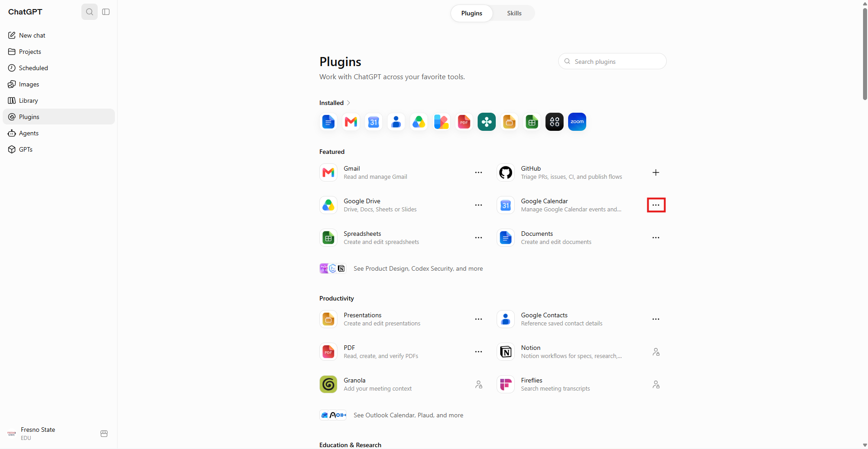The width and height of the screenshot is (868, 449).
Task: Start a New chat from sidebar
Action: click(x=59, y=35)
